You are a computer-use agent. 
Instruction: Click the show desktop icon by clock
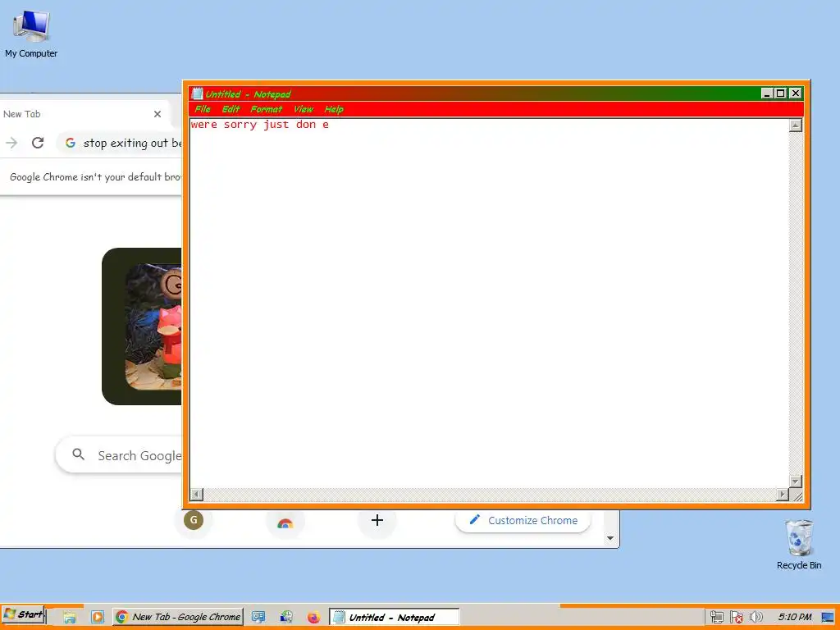tap(829, 617)
